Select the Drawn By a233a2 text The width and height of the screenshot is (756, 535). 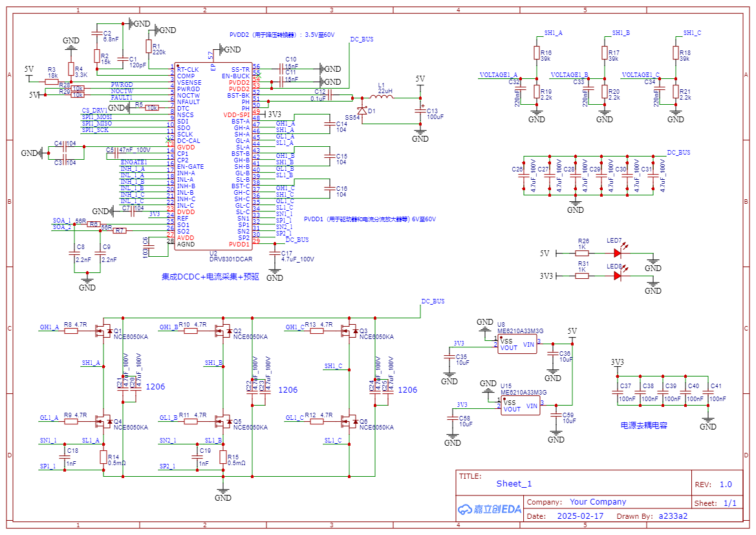tap(673, 516)
